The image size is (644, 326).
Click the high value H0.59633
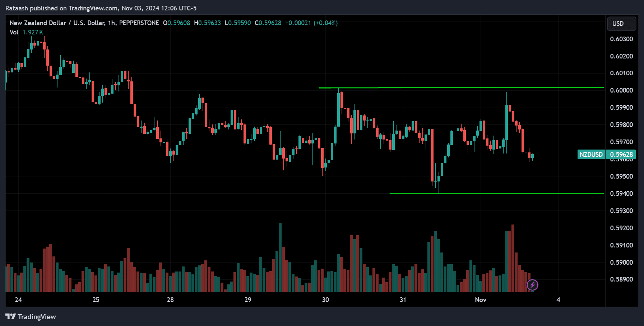point(208,23)
